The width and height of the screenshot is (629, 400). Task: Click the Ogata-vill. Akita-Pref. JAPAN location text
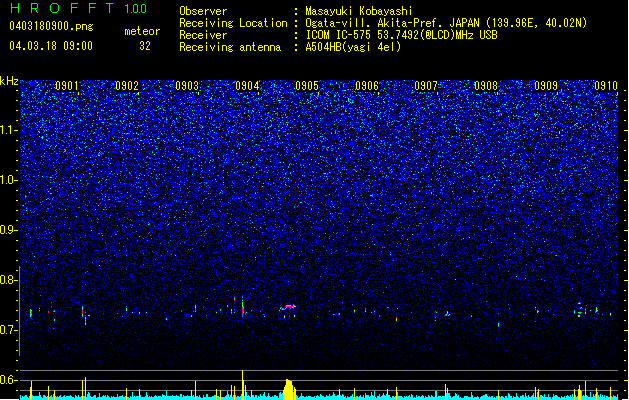pyautogui.click(x=446, y=23)
